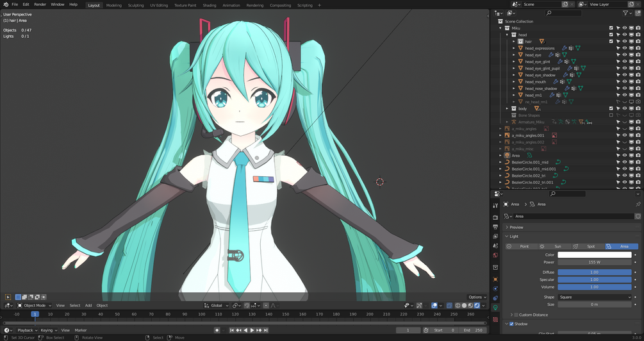Jump to timeline end frame

coord(265,330)
